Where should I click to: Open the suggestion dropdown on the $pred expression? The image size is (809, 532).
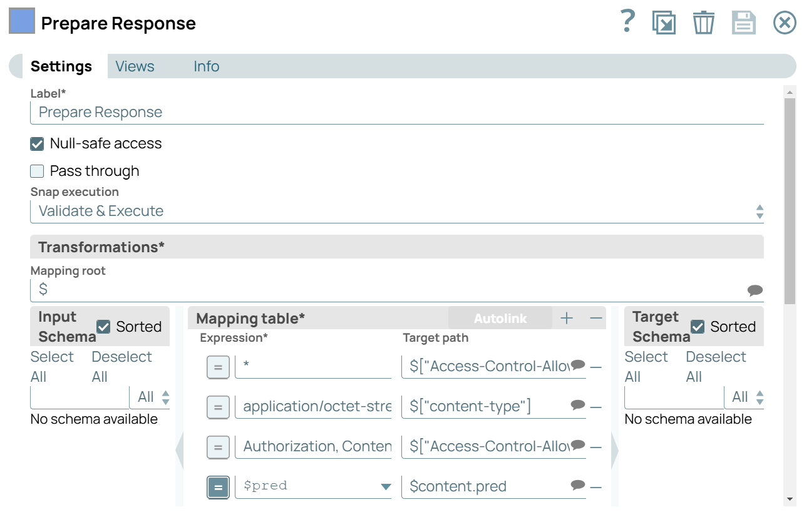click(x=384, y=487)
